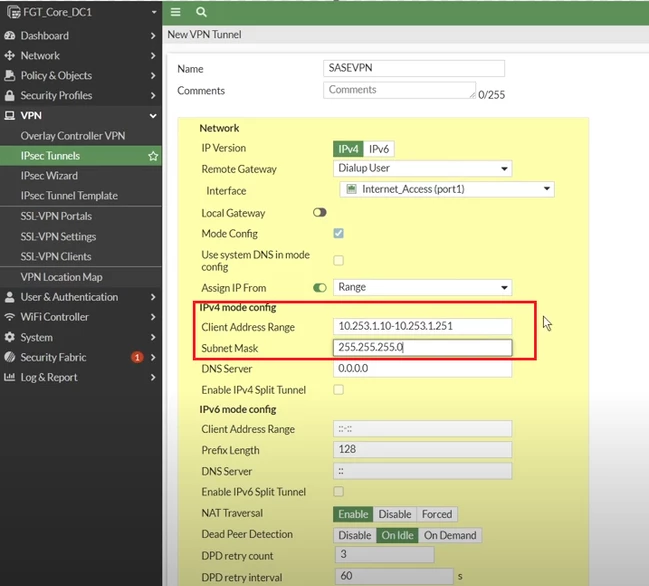Click the WiFi Controller signal icon

pos(10,317)
